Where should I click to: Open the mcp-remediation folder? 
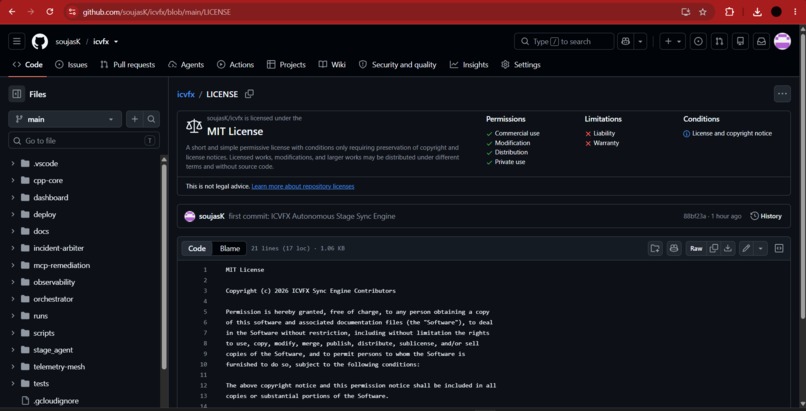tap(62, 265)
